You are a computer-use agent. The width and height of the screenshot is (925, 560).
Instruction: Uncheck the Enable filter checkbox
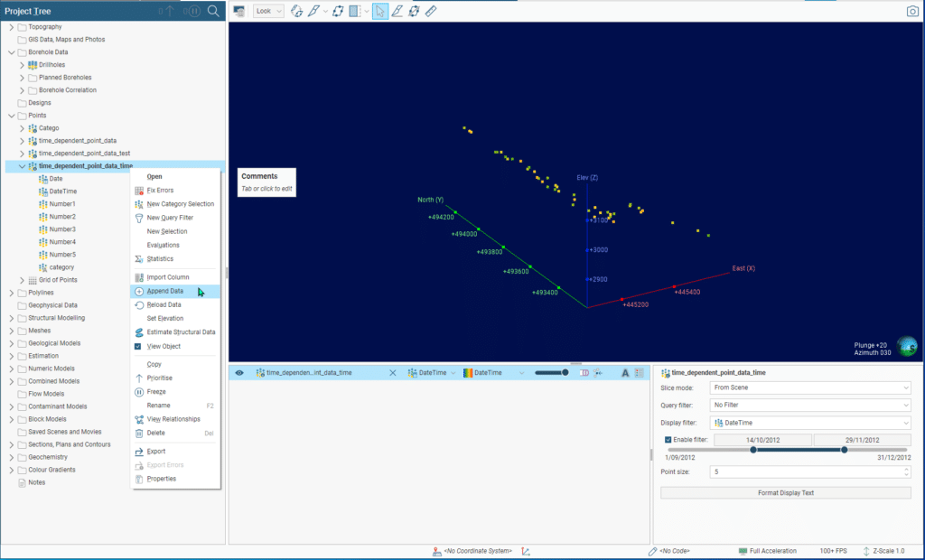click(668, 440)
